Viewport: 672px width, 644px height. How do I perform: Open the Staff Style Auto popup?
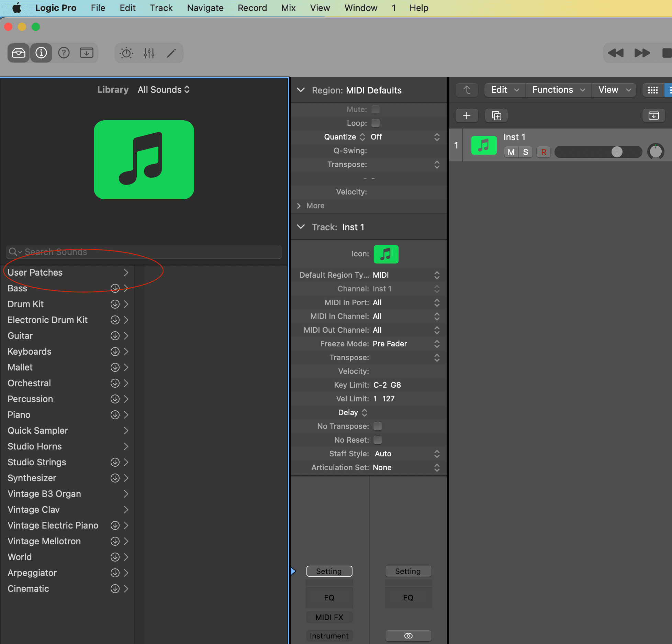coord(407,454)
